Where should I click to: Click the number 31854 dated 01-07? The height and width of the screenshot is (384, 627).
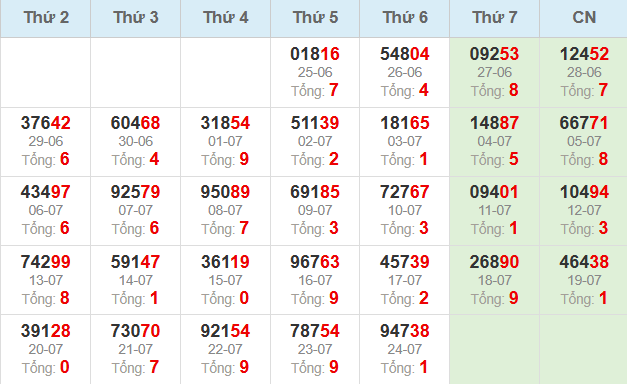tap(225, 123)
